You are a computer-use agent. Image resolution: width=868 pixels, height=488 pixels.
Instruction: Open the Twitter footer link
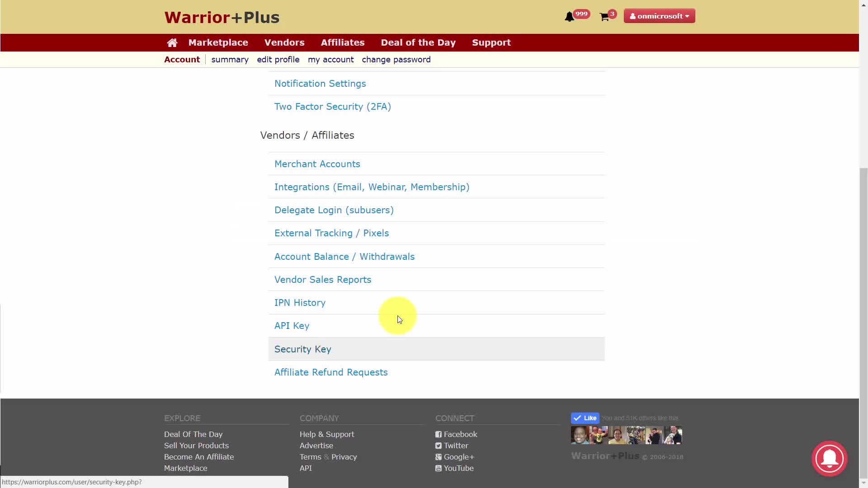click(x=452, y=446)
